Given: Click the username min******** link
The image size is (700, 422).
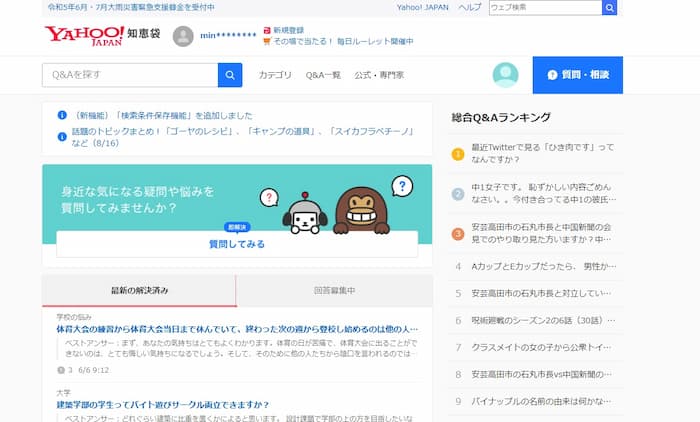Looking at the screenshot, I should (228, 35).
